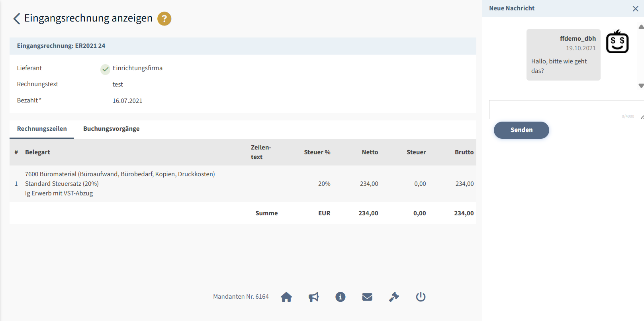Switch to the Buchungsvorgänge tab
This screenshot has height=321, width=644.
[111, 129]
